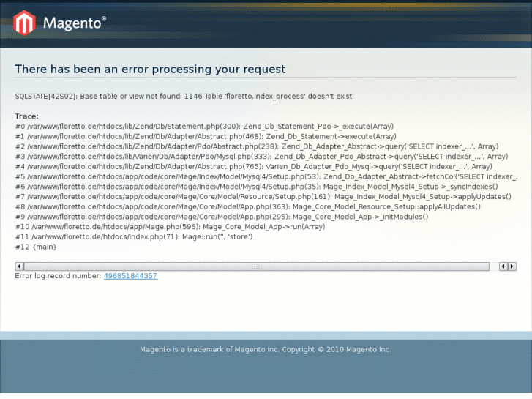Click the right-pointing scroll arrow at the scrollbar end
This screenshot has width=532, height=399.
512,266
